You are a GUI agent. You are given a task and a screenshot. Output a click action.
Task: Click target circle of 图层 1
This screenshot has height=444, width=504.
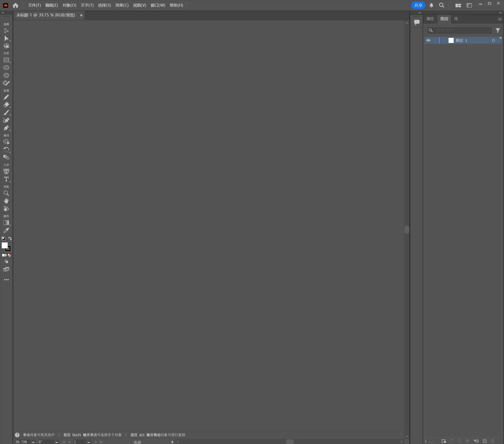(493, 40)
